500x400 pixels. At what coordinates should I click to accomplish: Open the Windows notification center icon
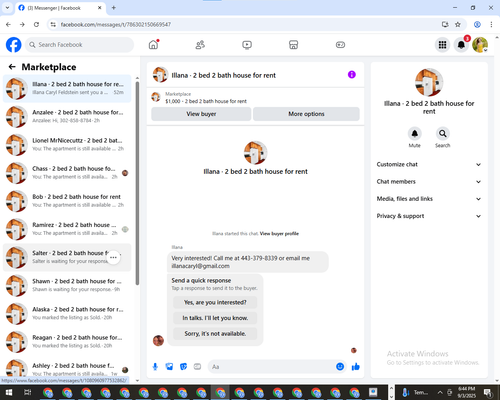point(488,392)
